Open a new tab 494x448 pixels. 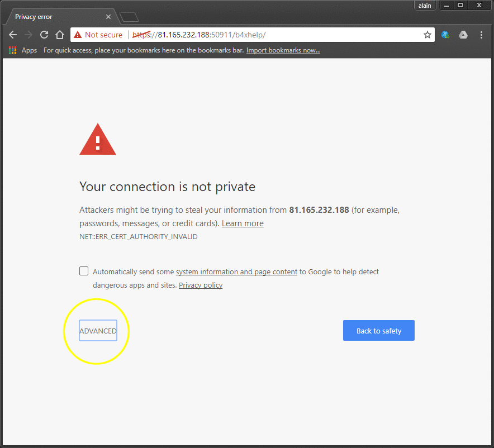(129, 17)
